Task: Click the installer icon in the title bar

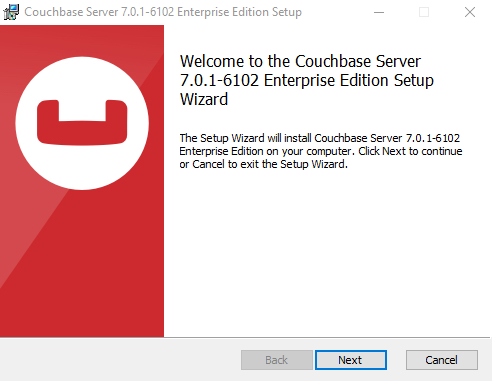Action: click(x=11, y=12)
